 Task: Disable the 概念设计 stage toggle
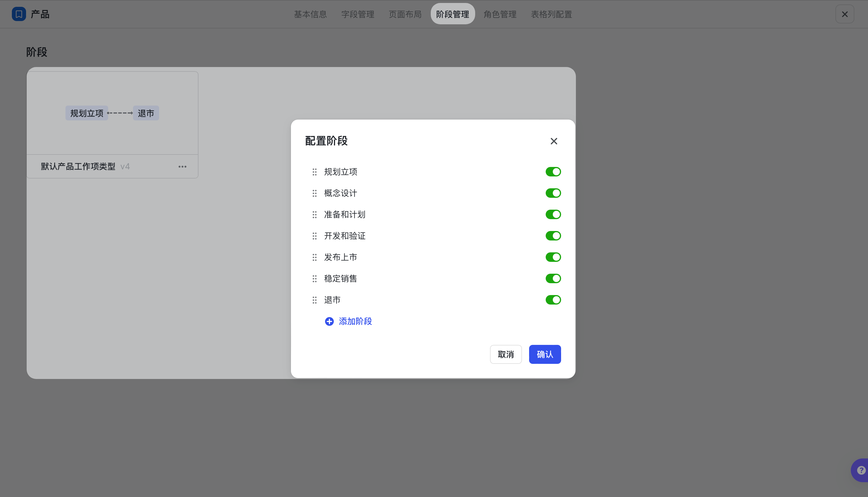(553, 193)
